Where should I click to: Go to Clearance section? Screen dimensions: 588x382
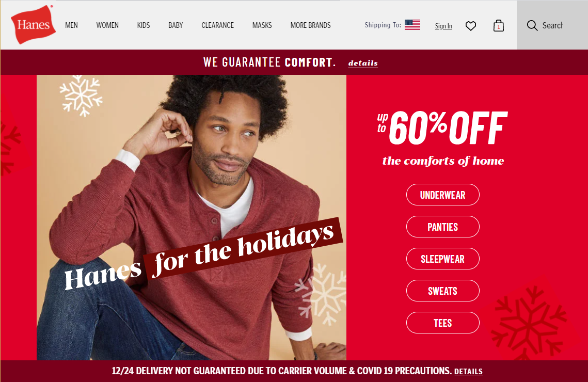pyautogui.click(x=217, y=25)
